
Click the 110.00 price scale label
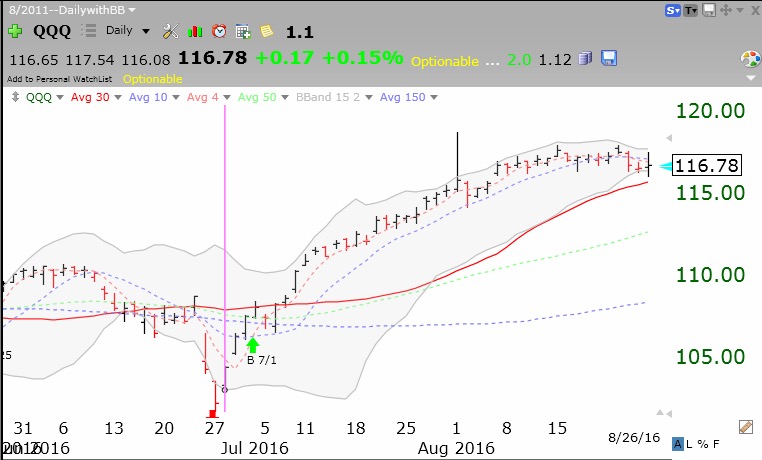click(710, 275)
